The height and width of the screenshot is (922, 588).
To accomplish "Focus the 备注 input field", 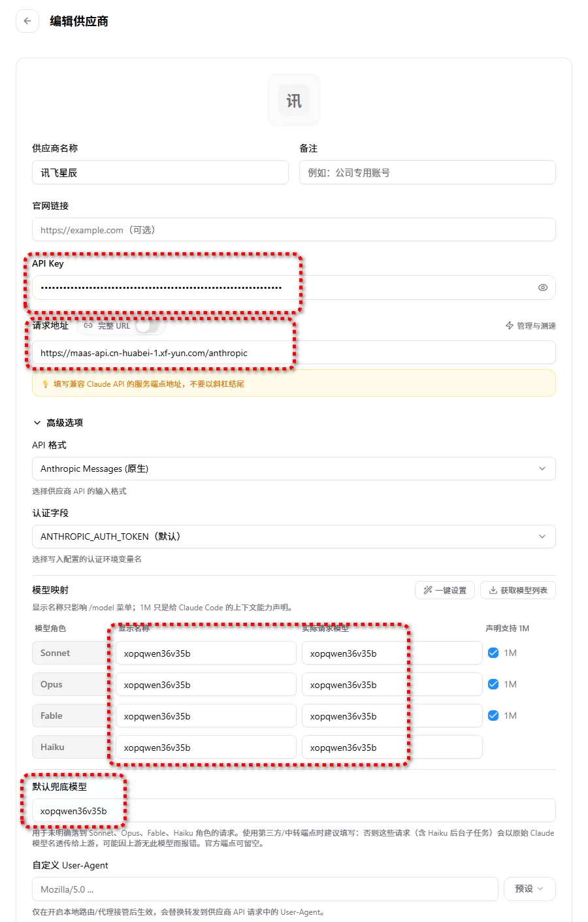I will click(x=427, y=173).
